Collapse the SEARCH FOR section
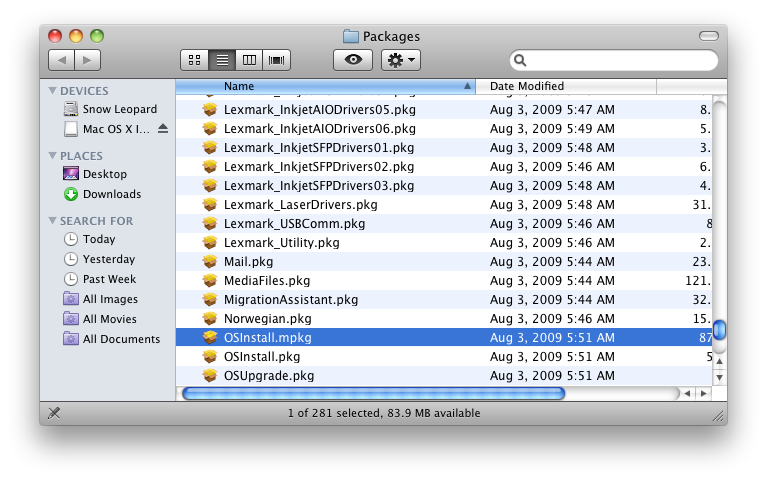Image resolution: width=767 pixels, height=480 pixels. pyautogui.click(x=52, y=221)
